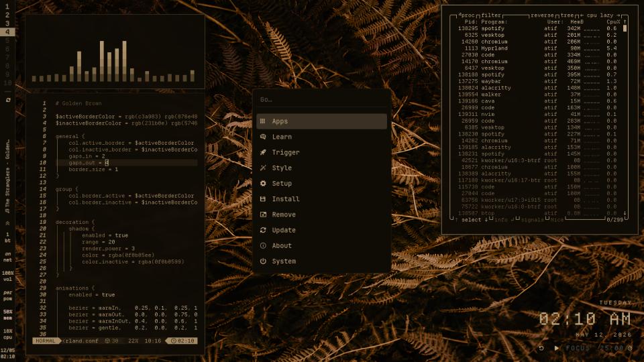
Task: Click info in btop footer
Action: coord(501,220)
